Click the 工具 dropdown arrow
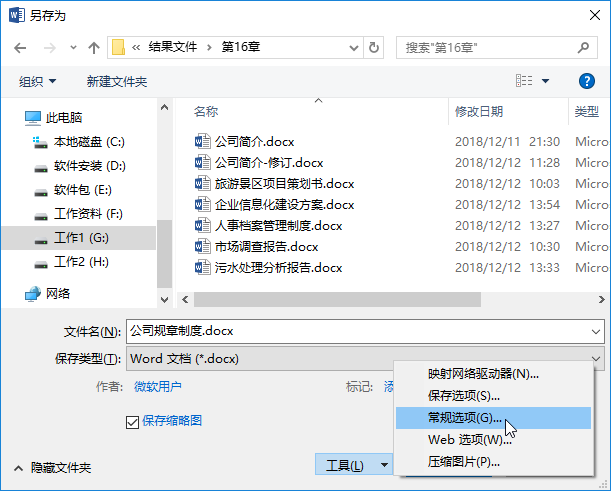The image size is (611, 491). (x=384, y=465)
